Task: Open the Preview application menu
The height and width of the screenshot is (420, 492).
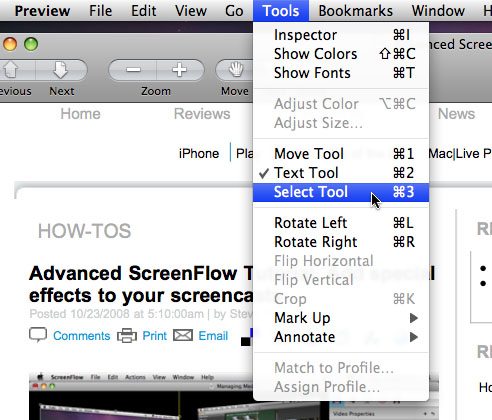Action: [x=42, y=11]
